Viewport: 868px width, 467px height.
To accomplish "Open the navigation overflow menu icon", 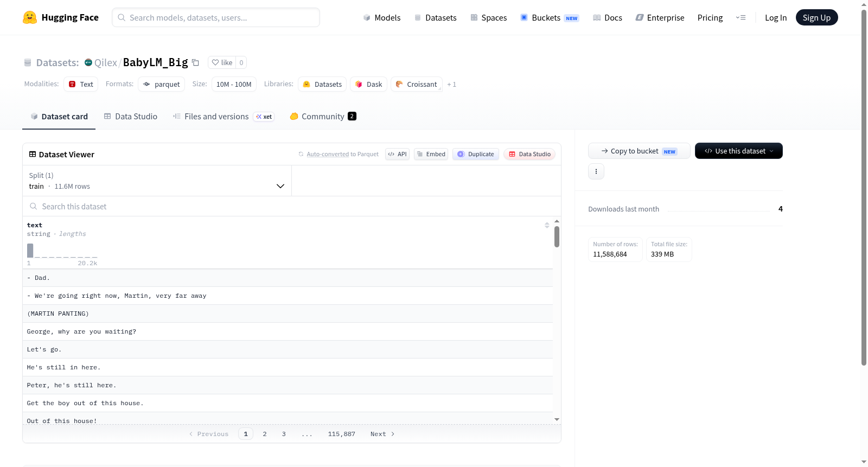I will pyautogui.click(x=741, y=18).
